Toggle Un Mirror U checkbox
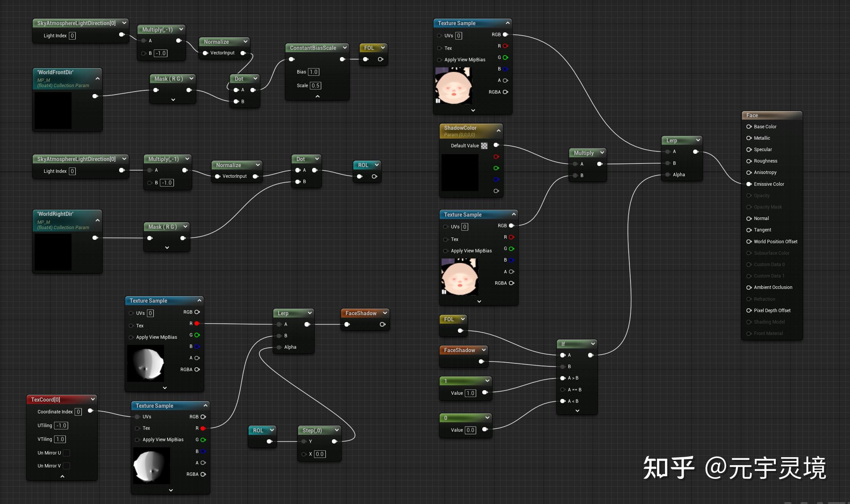The image size is (850, 504). (x=66, y=453)
